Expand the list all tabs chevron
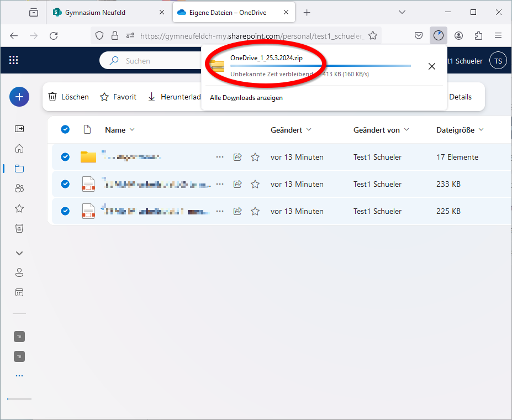The image size is (512, 420). (402, 12)
